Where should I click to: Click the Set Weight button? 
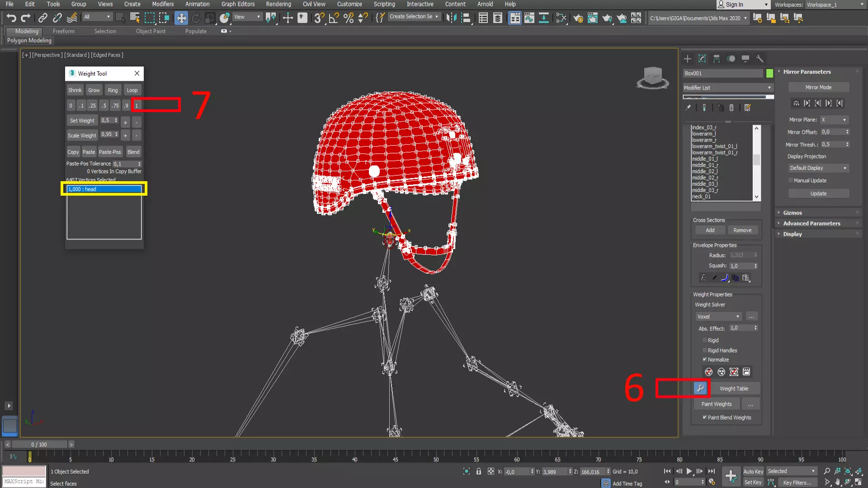pos(82,121)
